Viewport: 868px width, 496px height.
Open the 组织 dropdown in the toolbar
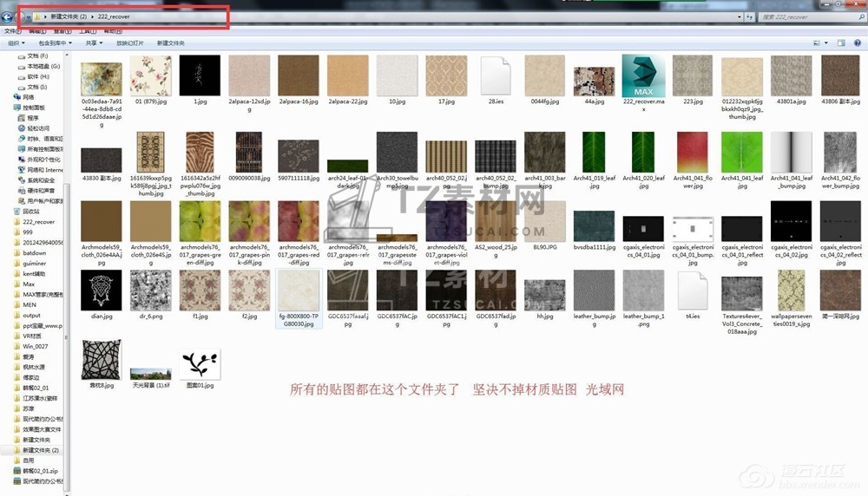16,43
